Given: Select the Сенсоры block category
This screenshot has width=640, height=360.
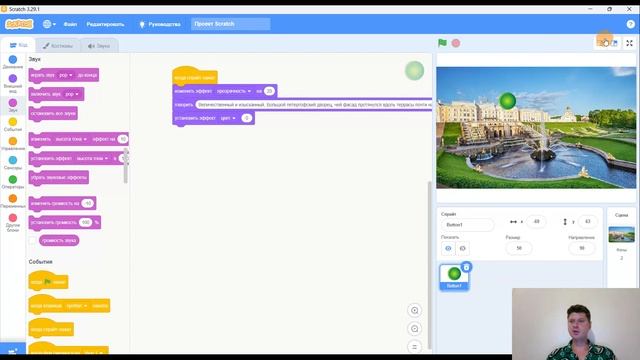Looking at the screenshot, I should pyautogui.click(x=13, y=163).
